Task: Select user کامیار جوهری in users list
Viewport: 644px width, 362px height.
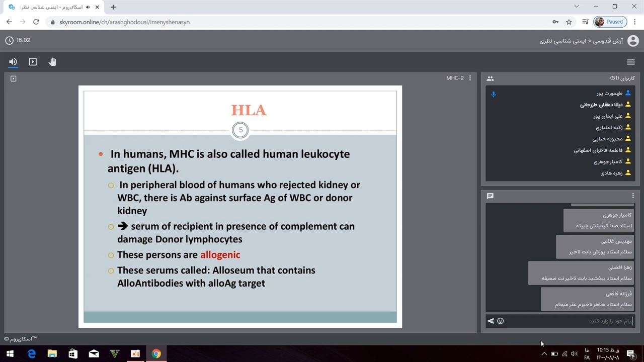Action: tap(608, 162)
